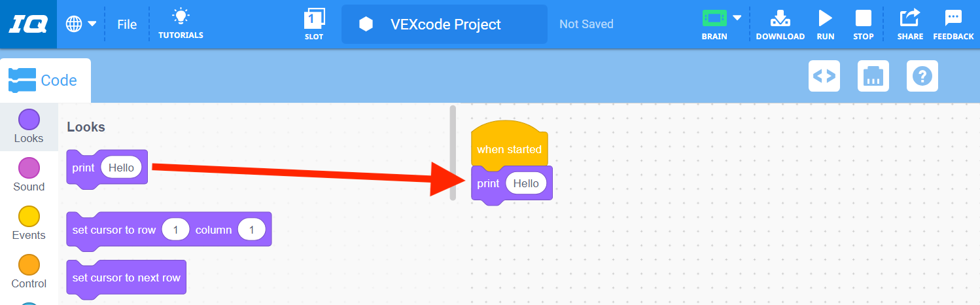
Task: Open the project Slot 1 selector
Action: pos(314,20)
